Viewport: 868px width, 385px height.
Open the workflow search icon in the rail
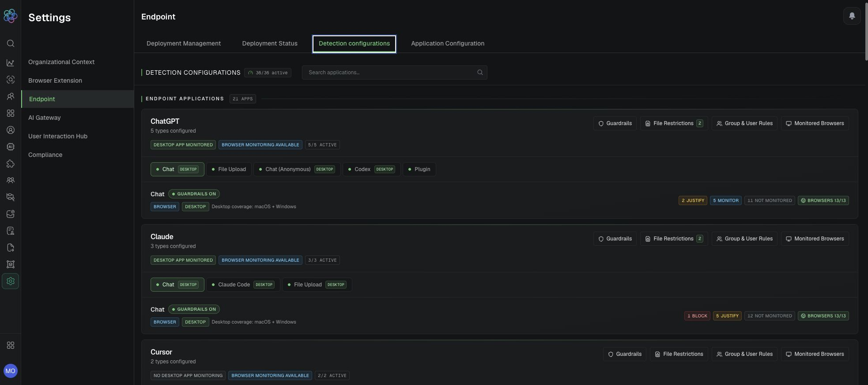tap(11, 197)
